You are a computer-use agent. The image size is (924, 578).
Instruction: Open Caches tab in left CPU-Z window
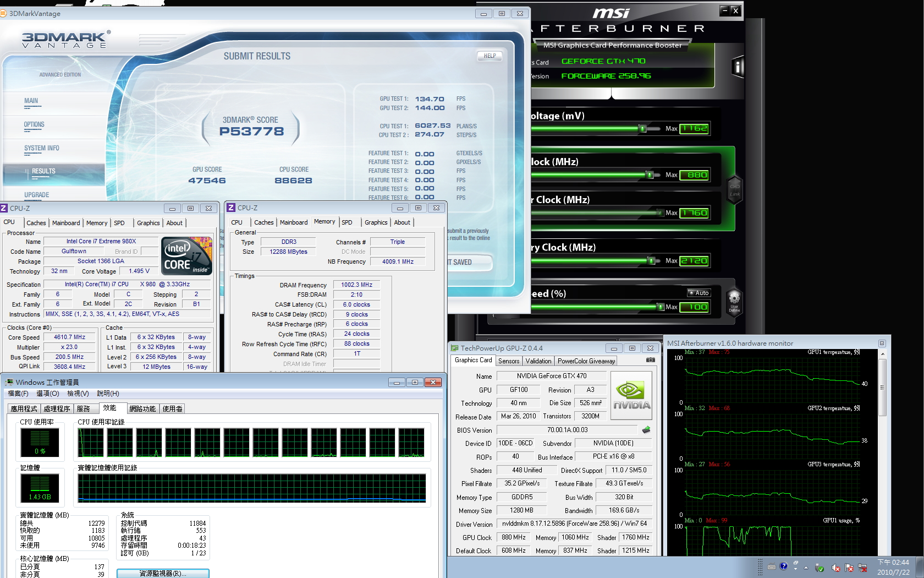(36, 223)
